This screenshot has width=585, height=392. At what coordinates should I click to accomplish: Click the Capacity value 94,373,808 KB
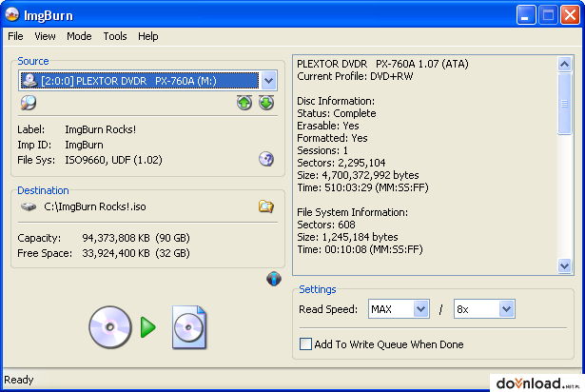pyautogui.click(x=116, y=238)
